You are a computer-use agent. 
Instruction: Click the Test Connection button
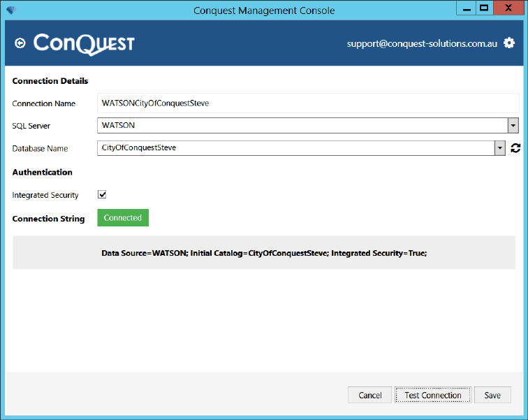click(433, 395)
